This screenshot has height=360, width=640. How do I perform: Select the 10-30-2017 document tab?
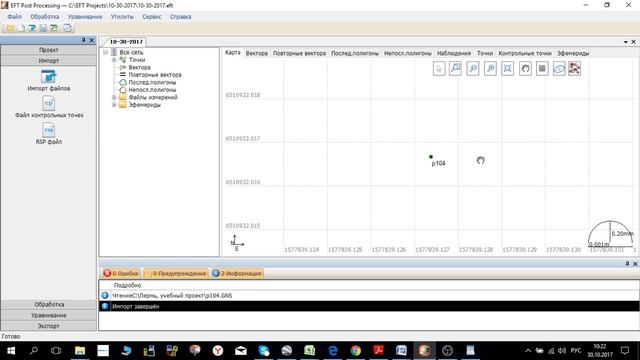point(126,42)
